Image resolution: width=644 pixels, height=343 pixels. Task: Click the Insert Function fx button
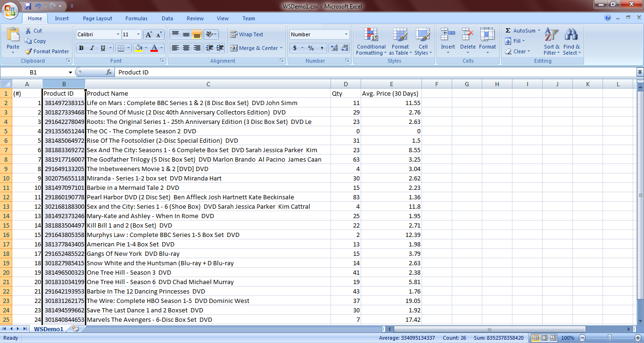(109, 72)
